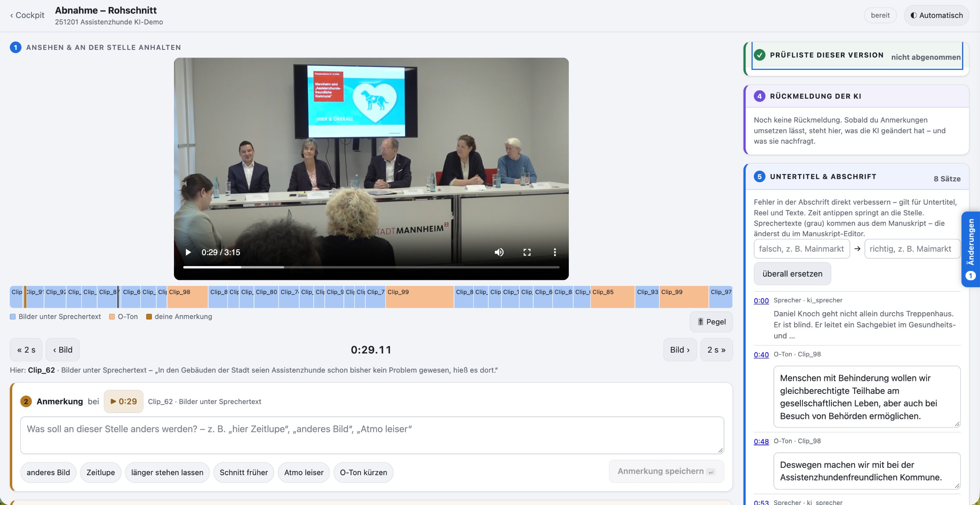Jump to transcript time 0:00
The width and height of the screenshot is (980, 505).
[761, 301]
